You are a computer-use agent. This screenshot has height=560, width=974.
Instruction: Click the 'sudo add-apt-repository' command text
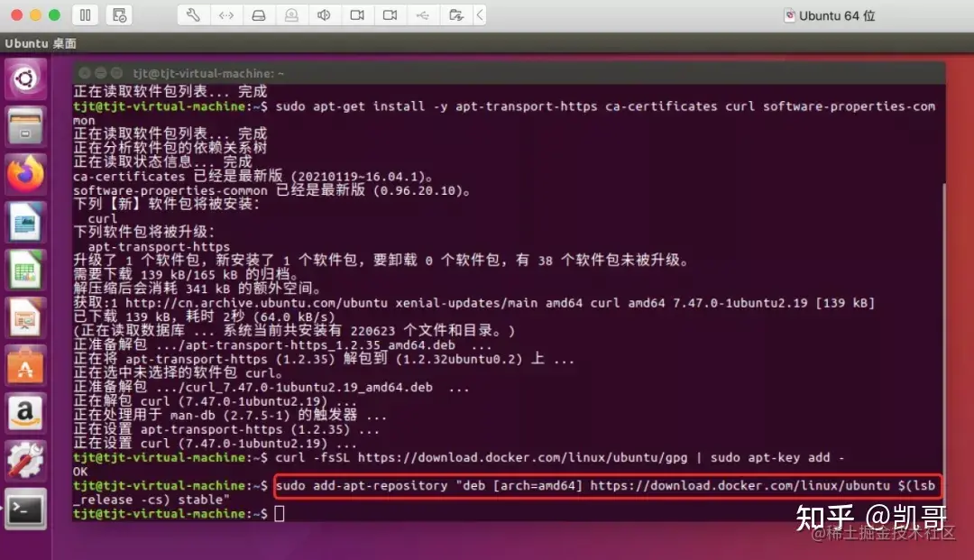click(x=605, y=485)
